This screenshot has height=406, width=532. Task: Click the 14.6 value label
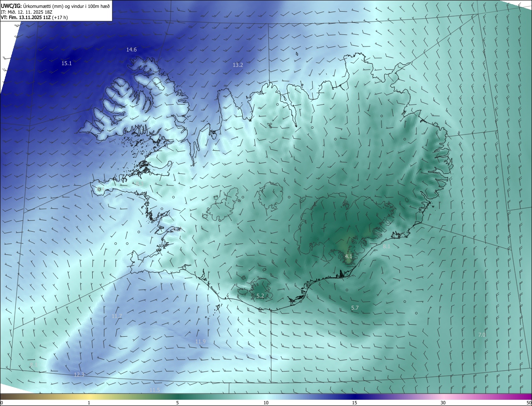pos(131,50)
